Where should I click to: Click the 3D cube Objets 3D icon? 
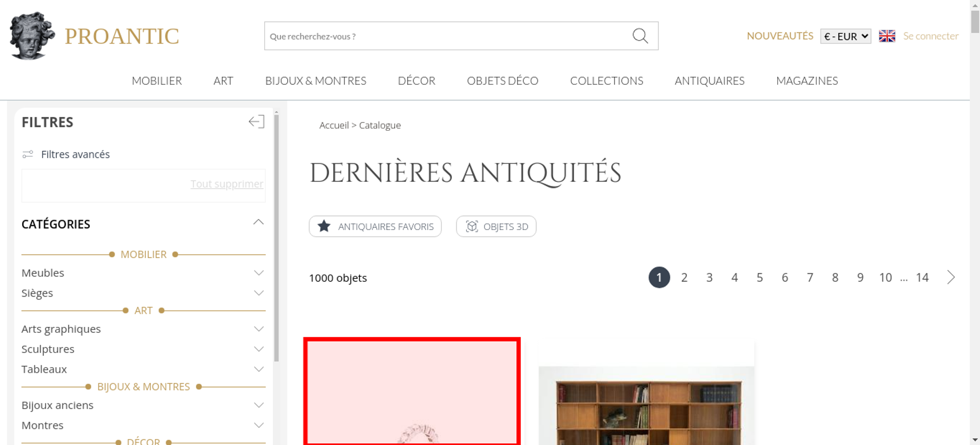[471, 226]
